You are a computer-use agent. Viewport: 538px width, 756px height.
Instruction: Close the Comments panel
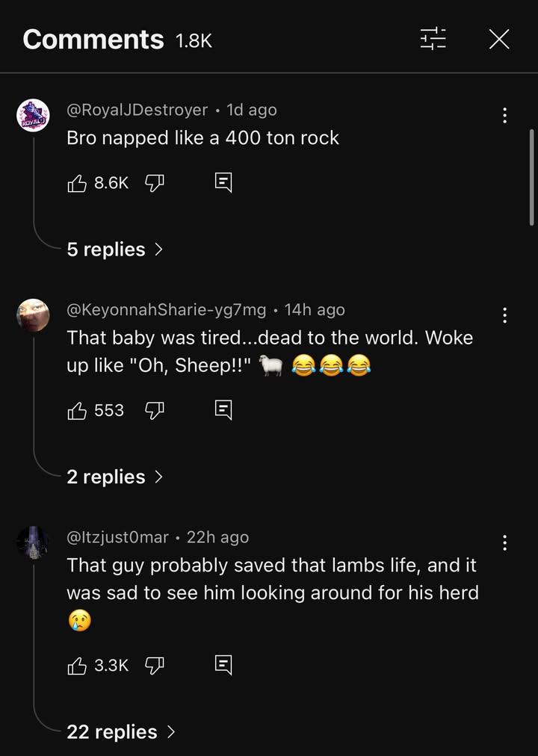(x=499, y=39)
